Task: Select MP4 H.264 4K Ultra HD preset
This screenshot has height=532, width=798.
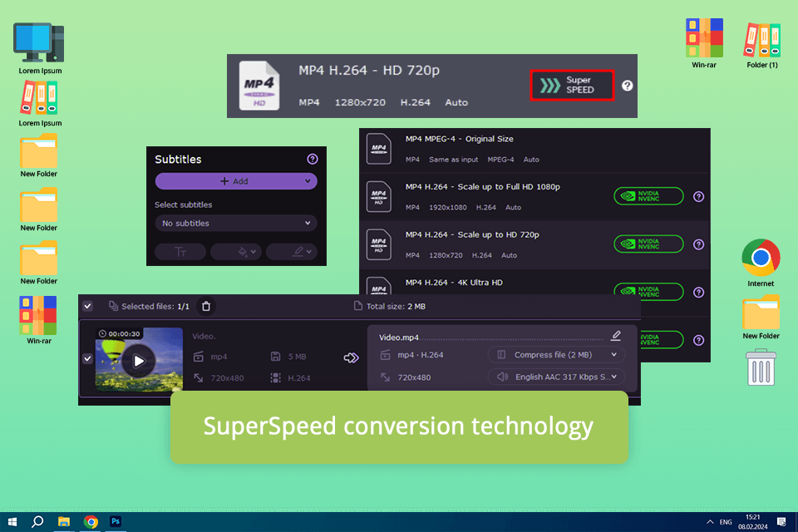Action: click(x=534, y=283)
